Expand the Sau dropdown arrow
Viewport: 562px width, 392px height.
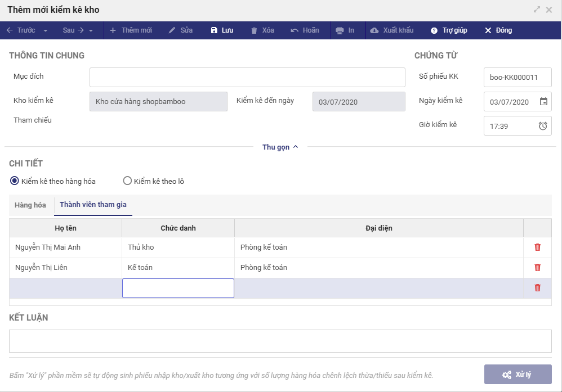[91, 30]
